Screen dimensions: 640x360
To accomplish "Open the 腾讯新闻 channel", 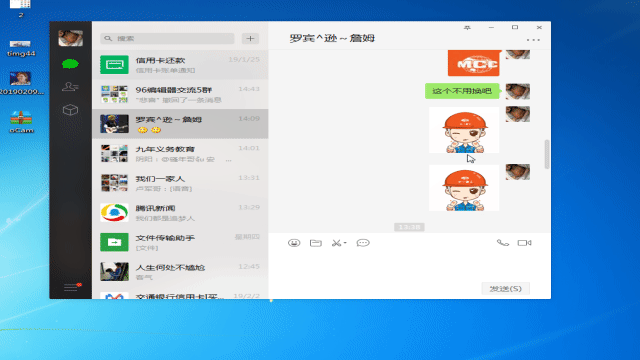I will (x=180, y=213).
